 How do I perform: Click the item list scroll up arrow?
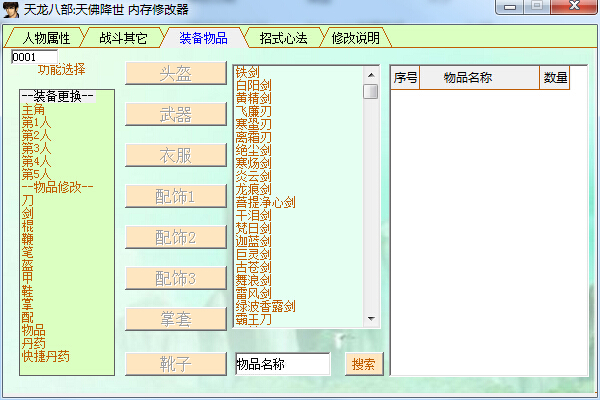click(x=371, y=75)
